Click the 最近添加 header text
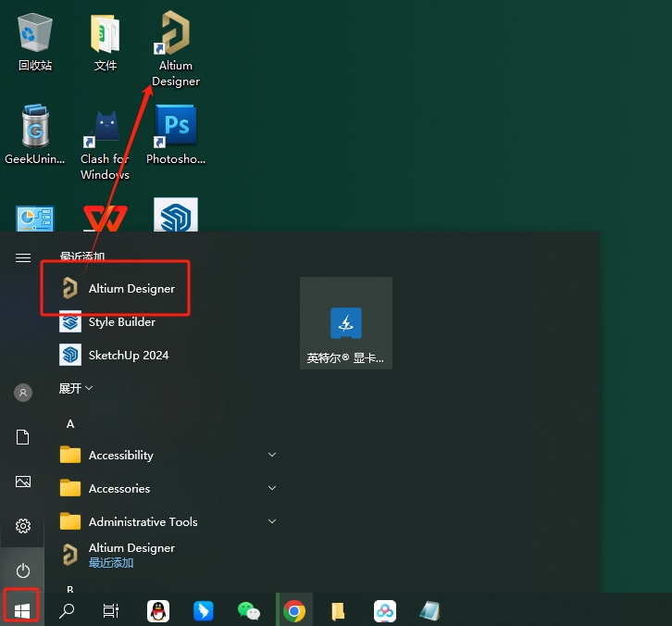Image resolution: width=672 pixels, height=626 pixels. click(82, 257)
